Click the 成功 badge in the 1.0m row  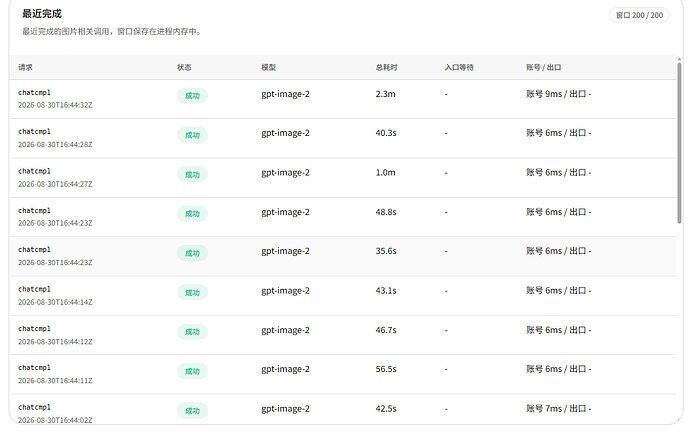[x=192, y=175]
